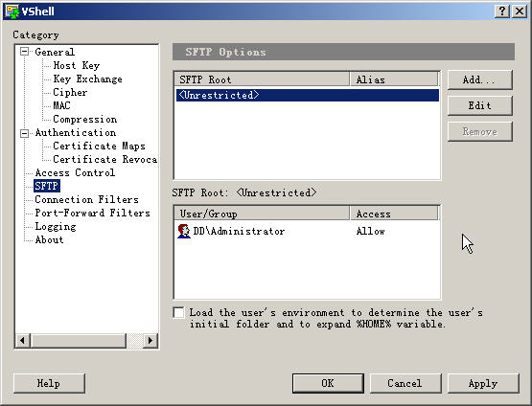The image size is (532, 406).
Task: Close the VShell dialog window
Action: coord(520,11)
